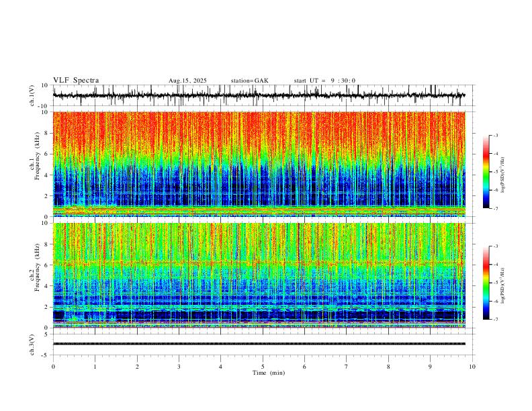Click the lower color scale label 'log(PSD)(V²/Hz)'
532x411 pixels.
pos(503,286)
